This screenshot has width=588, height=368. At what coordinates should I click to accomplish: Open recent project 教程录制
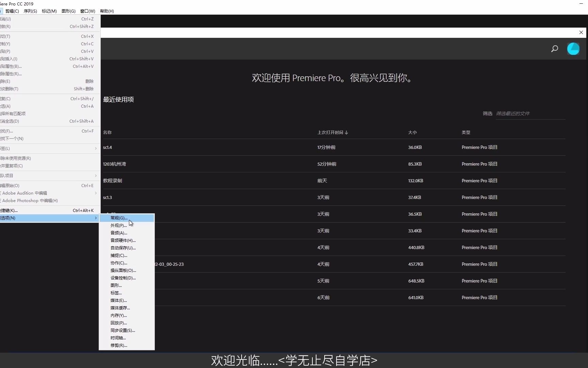pyautogui.click(x=112, y=181)
